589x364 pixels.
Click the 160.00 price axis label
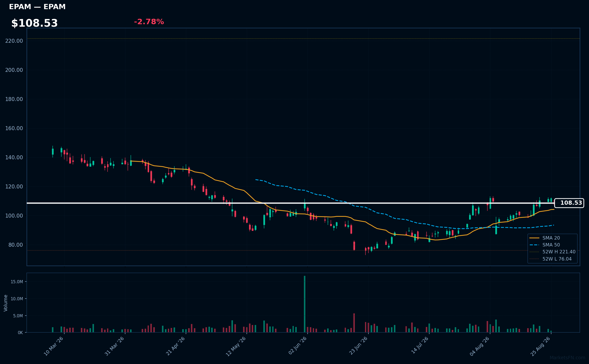[14, 128]
